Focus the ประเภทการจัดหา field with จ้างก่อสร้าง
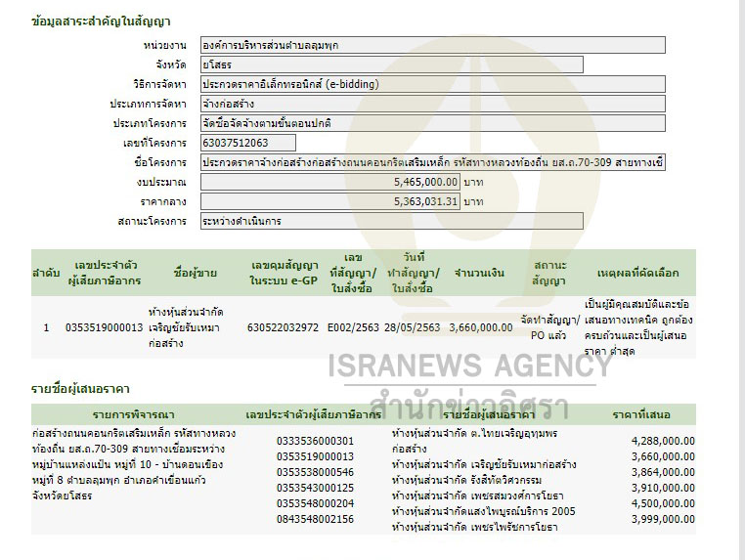Image resolution: width=745 pixels, height=560 pixels. point(432,104)
